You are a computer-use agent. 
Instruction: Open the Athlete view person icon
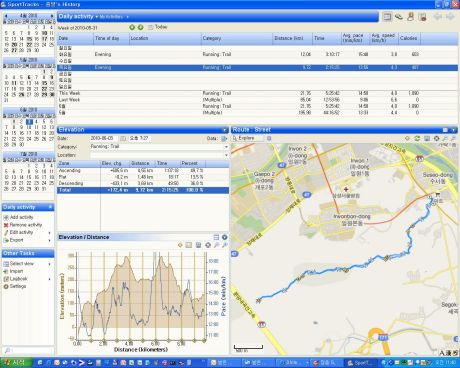[410, 17]
